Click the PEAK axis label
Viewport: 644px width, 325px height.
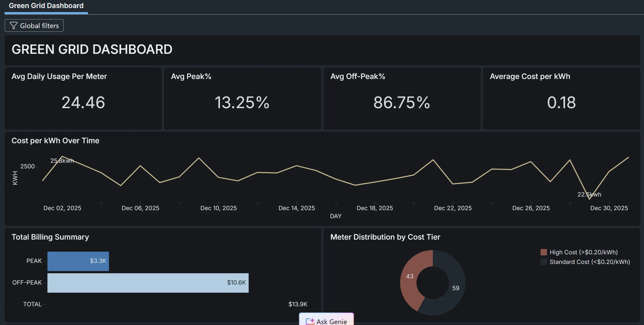click(x=34, y=261)
